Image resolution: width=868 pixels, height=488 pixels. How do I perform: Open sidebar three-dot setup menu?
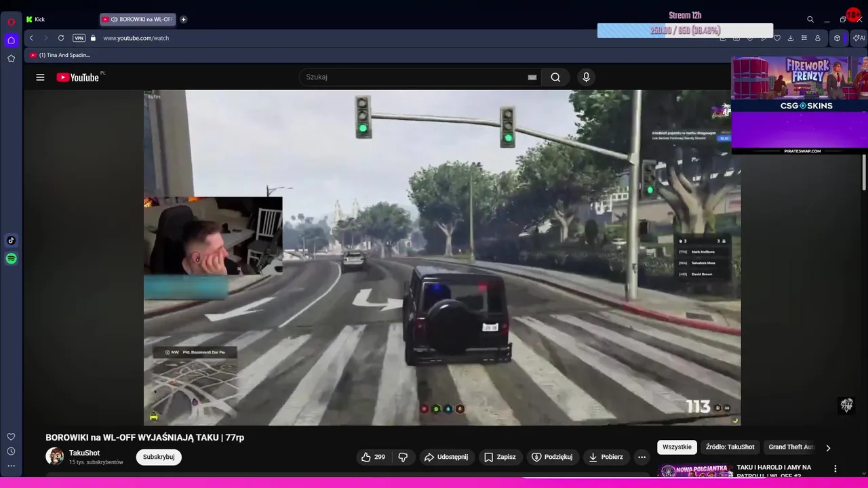click(11, 466)
